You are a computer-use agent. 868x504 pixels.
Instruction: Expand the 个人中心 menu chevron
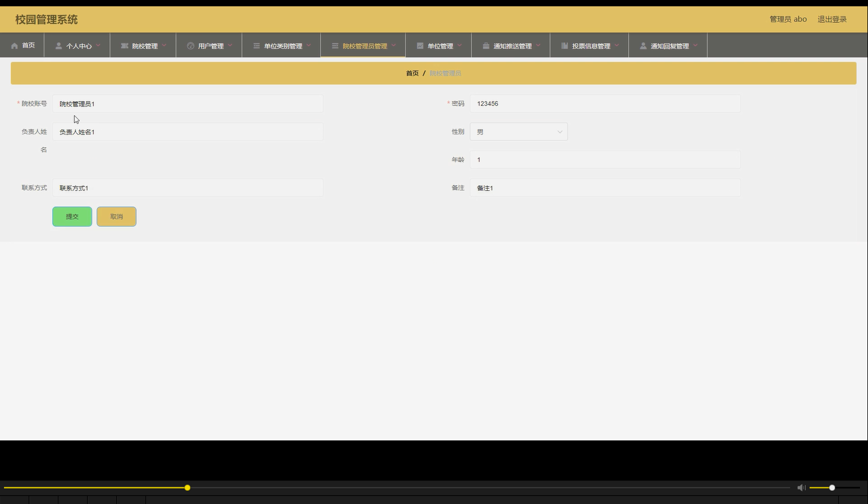(x=98, y=45)
